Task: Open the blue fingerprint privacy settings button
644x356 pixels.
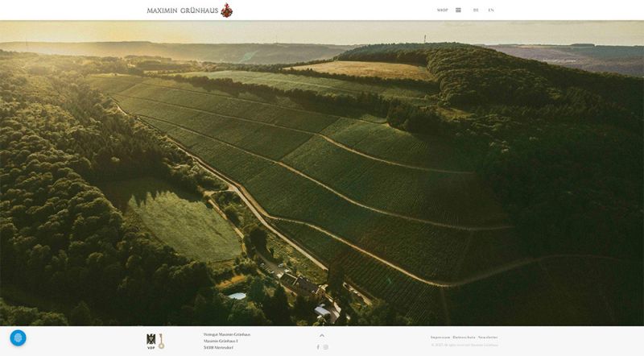Action: (18, 338)
